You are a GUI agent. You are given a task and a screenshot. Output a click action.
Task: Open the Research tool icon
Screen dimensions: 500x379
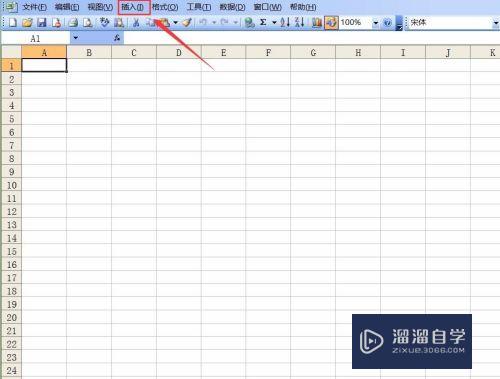coord(119,23)
